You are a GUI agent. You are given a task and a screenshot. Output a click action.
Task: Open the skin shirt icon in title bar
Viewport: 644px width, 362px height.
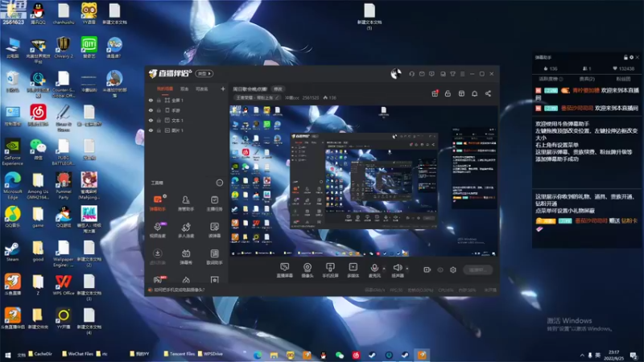(x=452, y=74)
